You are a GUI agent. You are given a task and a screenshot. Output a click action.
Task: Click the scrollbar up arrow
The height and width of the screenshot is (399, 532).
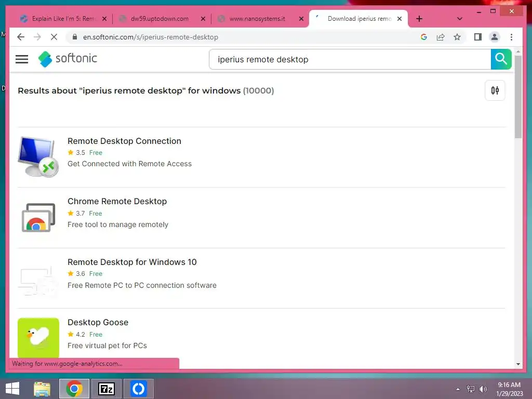518,52
